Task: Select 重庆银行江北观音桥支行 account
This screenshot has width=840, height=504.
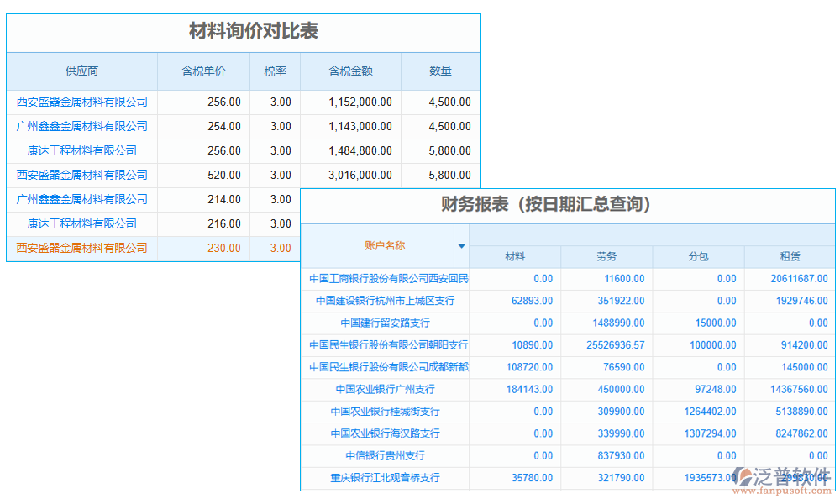Action: coord(384,478)
